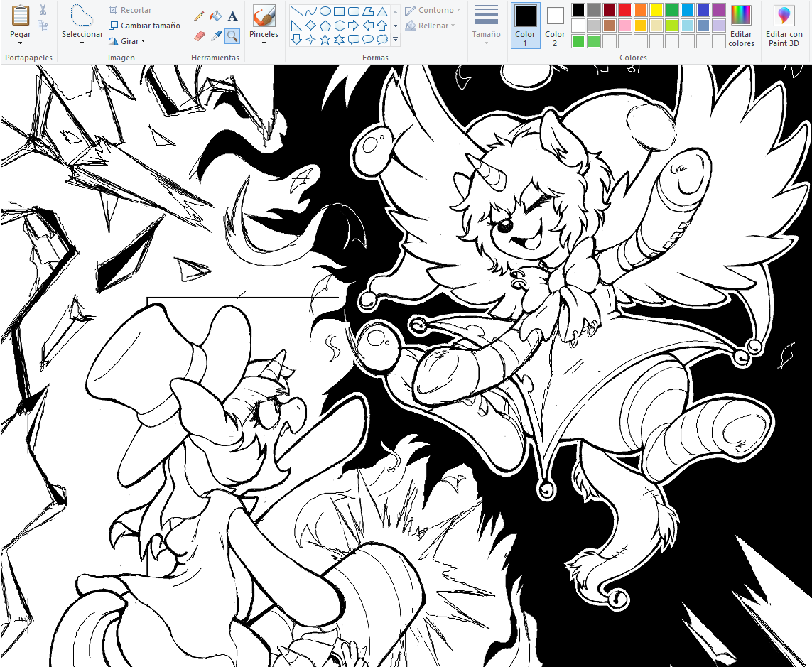This screenshot has height=667, width=812.
Task: Expand the Pinceles brushes dropdown
Action: coord(264,43)
